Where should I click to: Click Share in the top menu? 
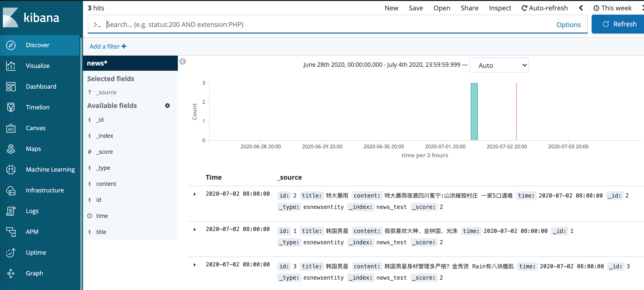click(x=469, y=8)
